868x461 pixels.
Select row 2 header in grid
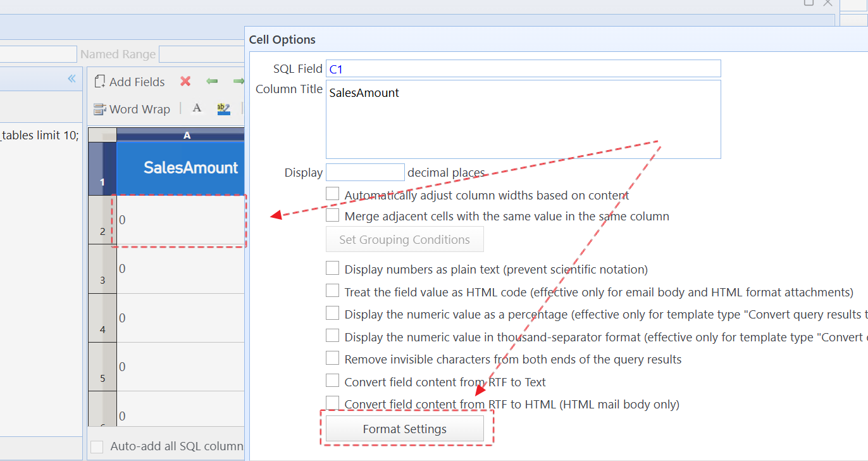[x=102, y=220]
